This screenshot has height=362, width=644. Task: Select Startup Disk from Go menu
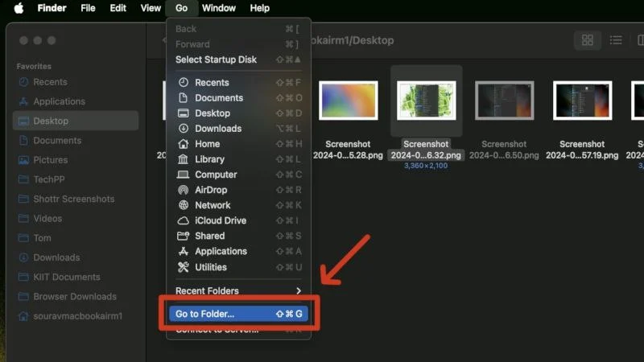217,60
